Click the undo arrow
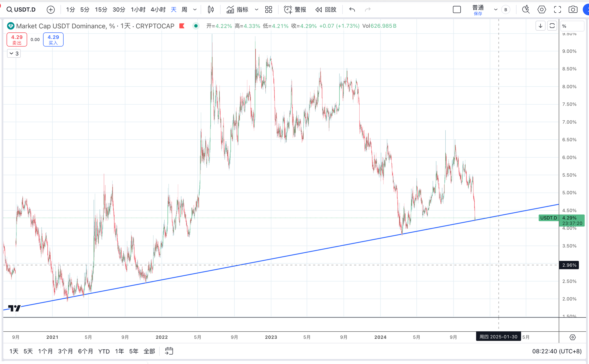This screenshot has width=589, height=364. coord(352,10)
